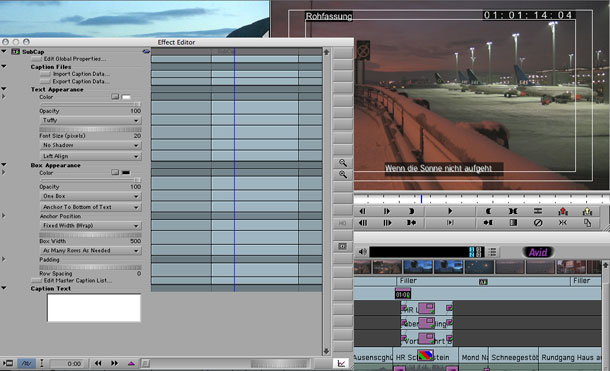The height and width of the screenshot is (371, 610).
Task: Click the Mark In button
Action: pyautogui.click(x=488, y=211)
